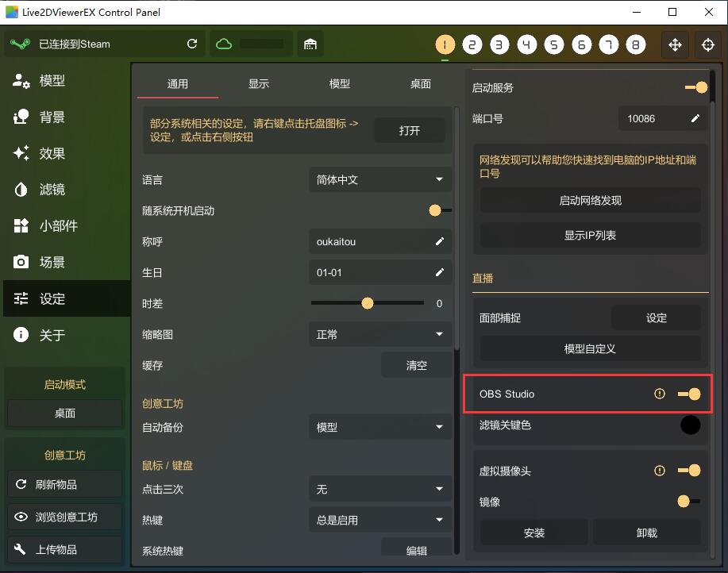Click 编辑 for 系统热键

click(x=417, y=548)
